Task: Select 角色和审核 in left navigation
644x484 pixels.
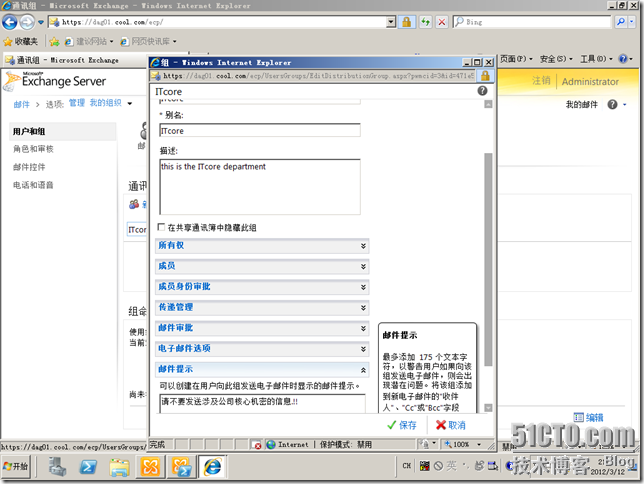Action: point(33,149)
